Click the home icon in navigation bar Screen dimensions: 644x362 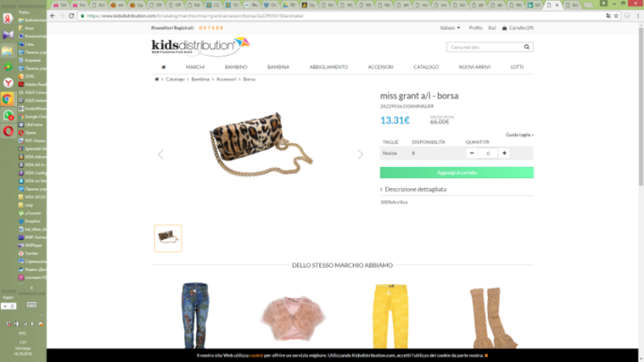163,67
